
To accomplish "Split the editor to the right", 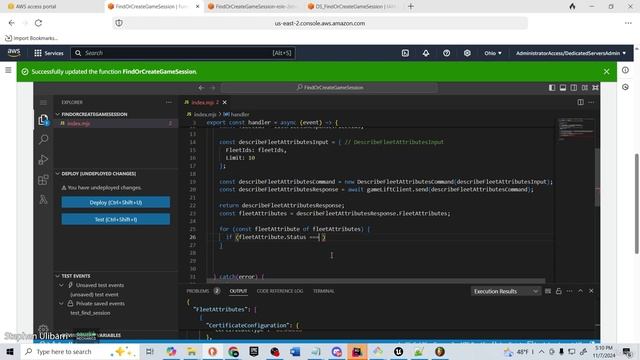I will pyautogui.click(x=580, y=102).
